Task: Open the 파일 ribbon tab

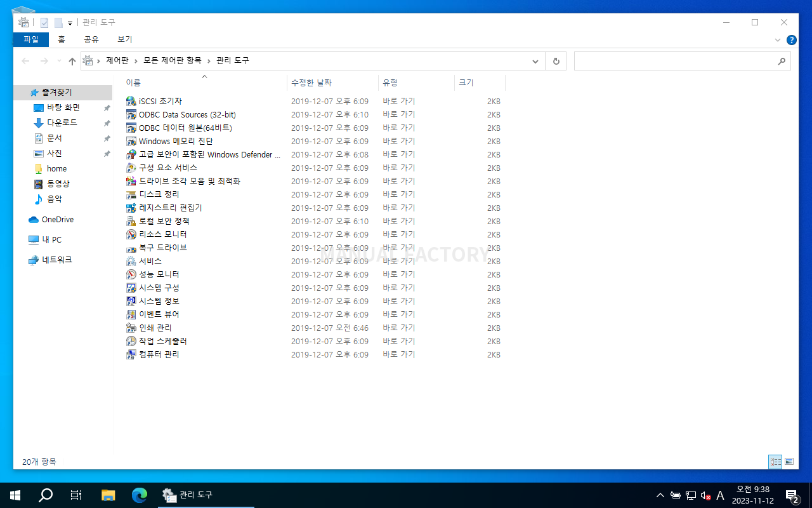Action: coord(31,39)
